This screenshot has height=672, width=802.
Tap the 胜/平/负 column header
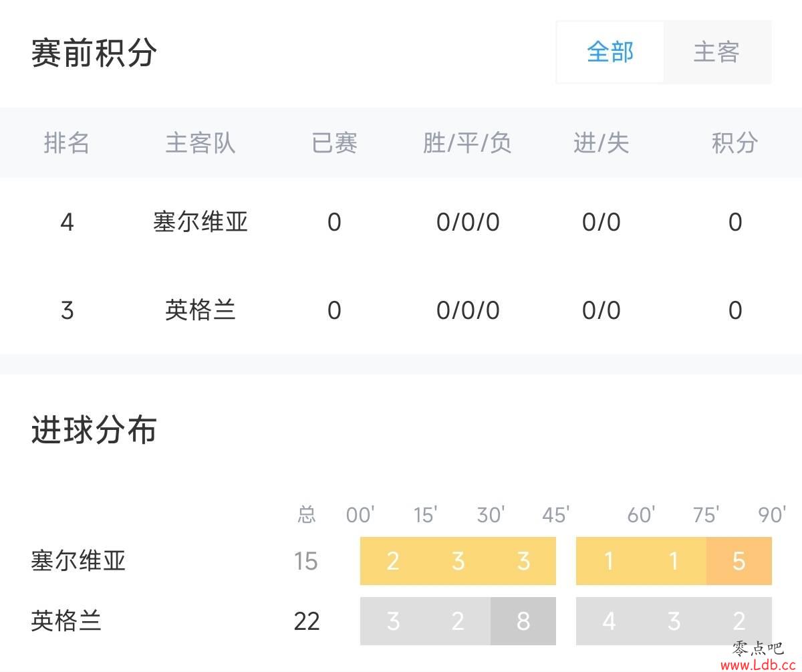pos(467,142)
